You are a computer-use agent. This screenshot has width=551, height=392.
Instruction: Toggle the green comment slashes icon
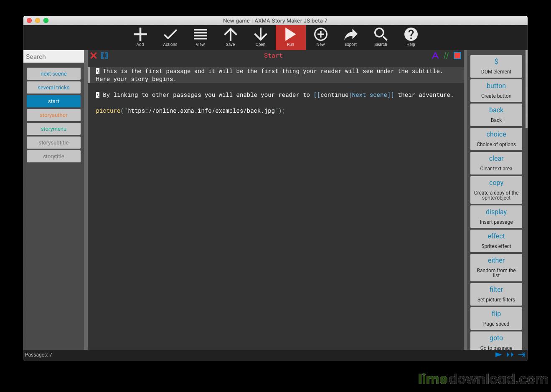tap(446, 56)
